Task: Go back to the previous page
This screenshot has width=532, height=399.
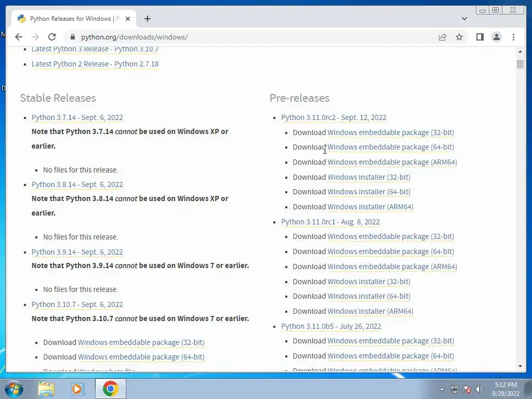Action: point(19,37)
